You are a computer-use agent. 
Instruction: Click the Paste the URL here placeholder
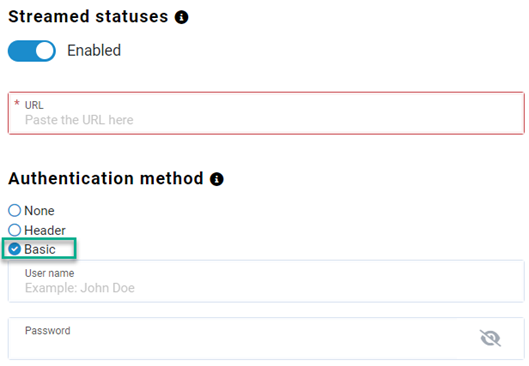pyautogui.click(x=79, y=120)
